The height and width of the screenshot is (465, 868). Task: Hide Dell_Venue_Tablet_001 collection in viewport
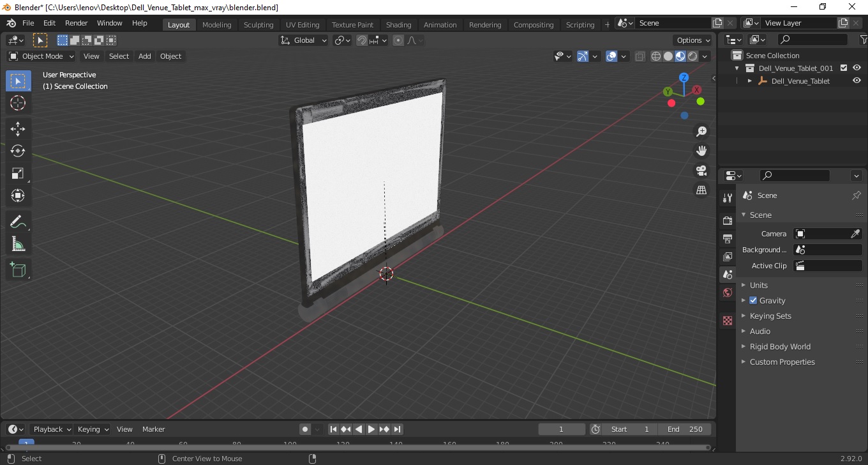tap(857, 68)
